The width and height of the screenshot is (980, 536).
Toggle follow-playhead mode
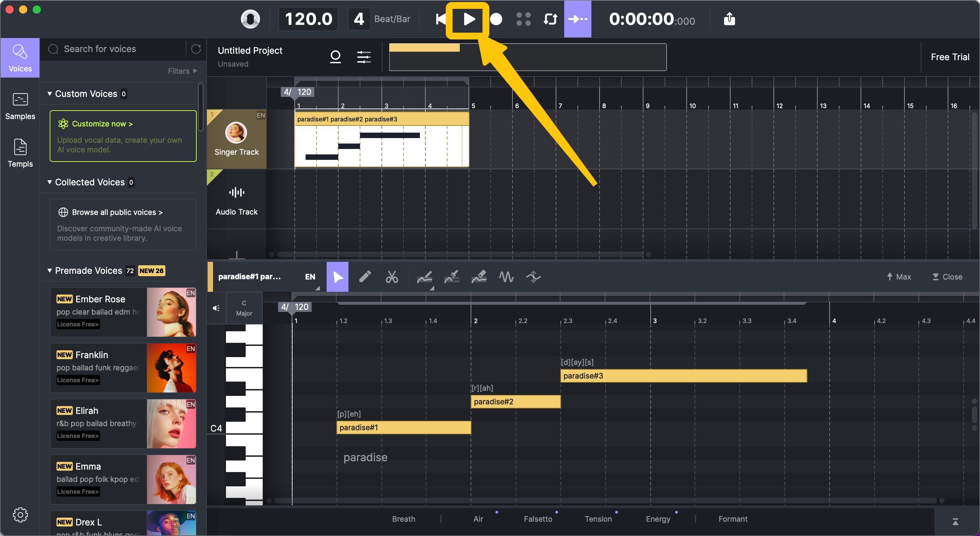pyautogui.click(x=577, y=19)
